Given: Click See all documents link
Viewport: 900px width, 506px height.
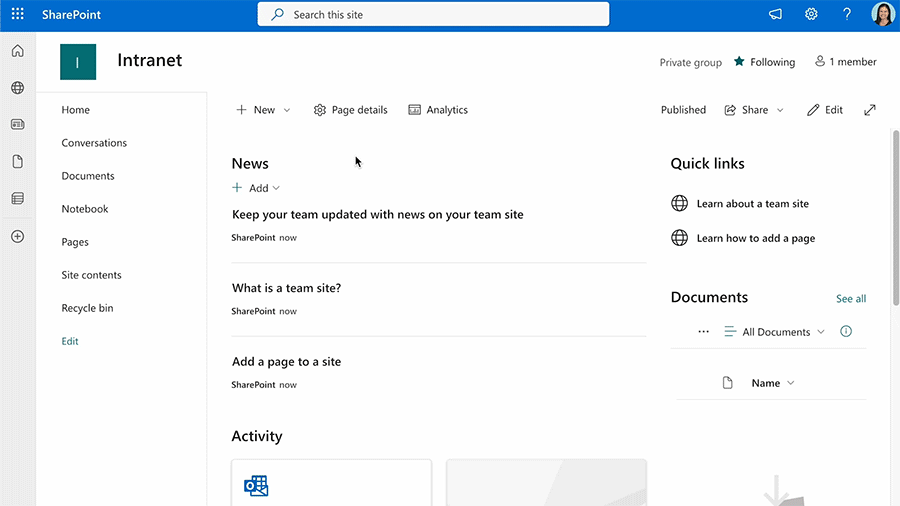Looking at the screenshot, I should click(851, 298).
